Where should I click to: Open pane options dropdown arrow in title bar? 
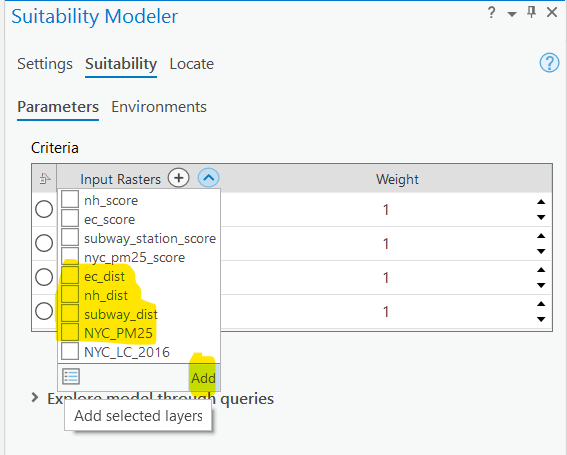[x=512, y=14]
